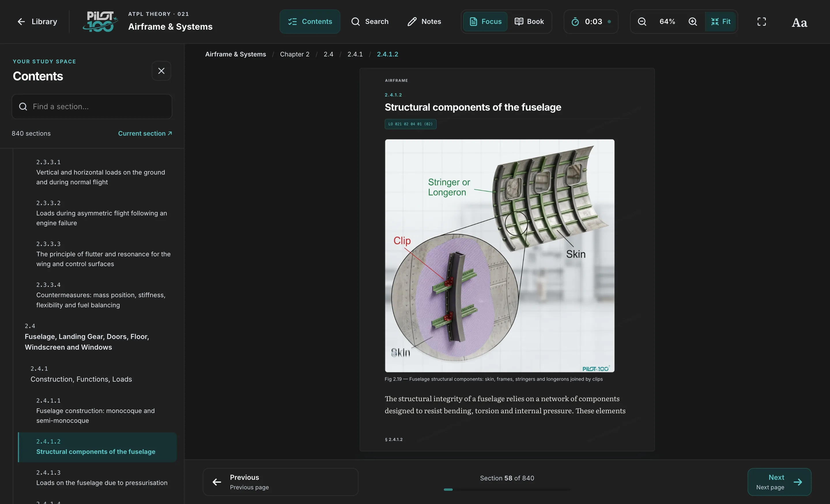The height and width of the screenshot is (504, 830).
Task: Open the Search tool
Action: 369,22
